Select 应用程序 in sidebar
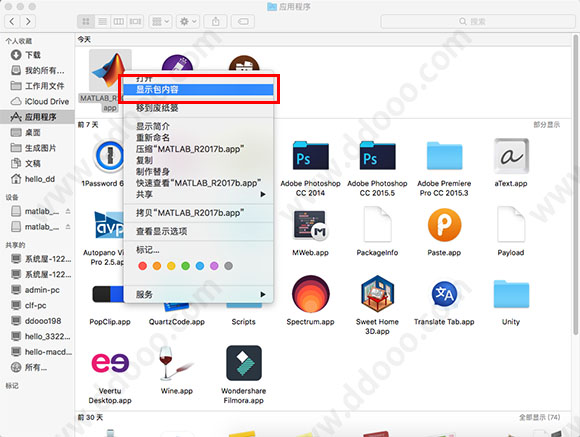This screenshot has height=437, width=580. point(37,117)
